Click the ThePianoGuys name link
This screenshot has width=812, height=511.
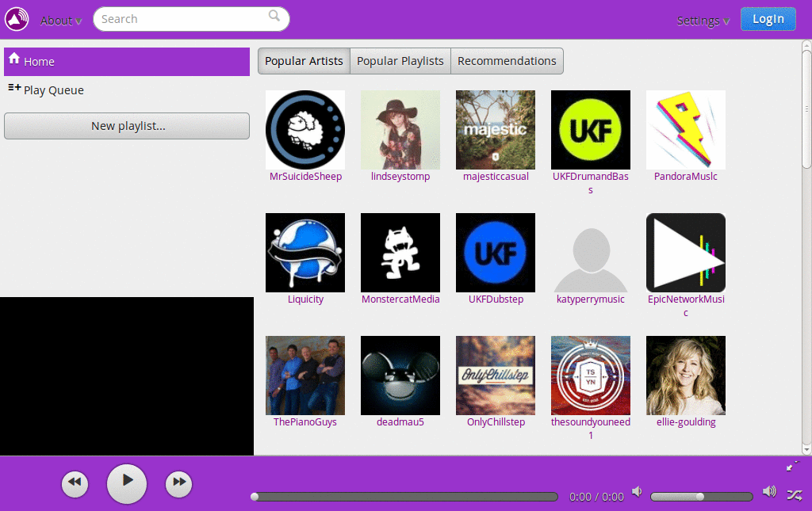point(305,422)
